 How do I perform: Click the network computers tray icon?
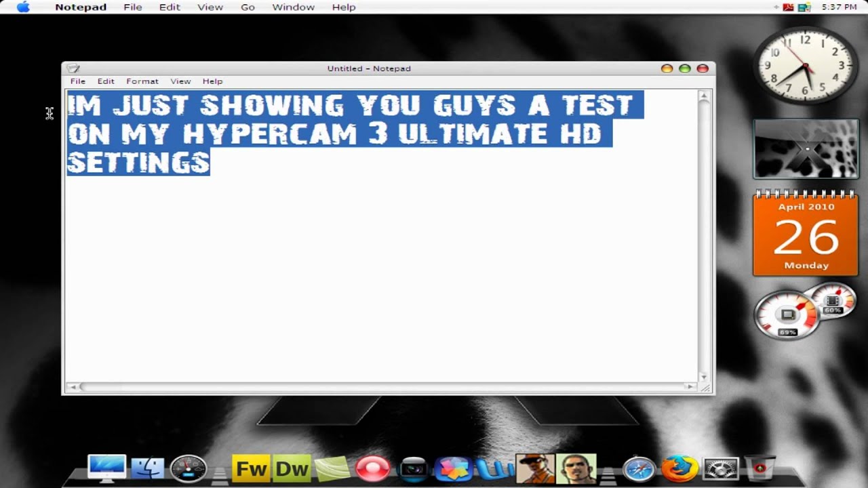(x=804, y=7)
